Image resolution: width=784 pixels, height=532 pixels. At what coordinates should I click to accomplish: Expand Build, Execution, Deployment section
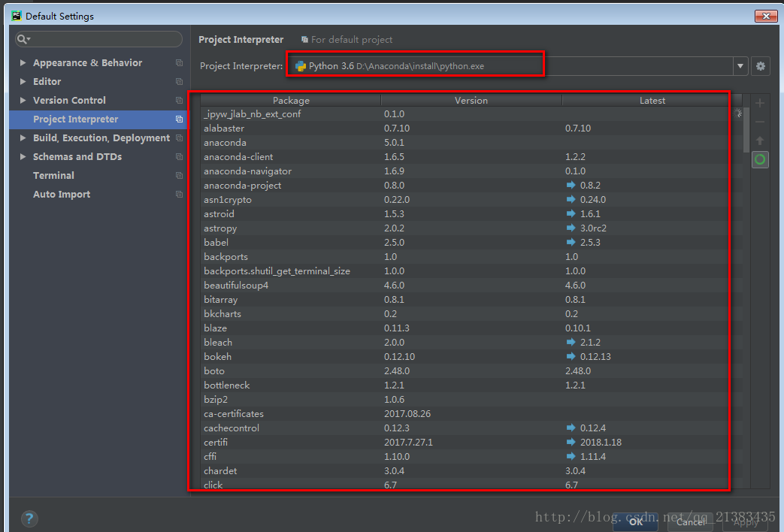click(23, 138)
